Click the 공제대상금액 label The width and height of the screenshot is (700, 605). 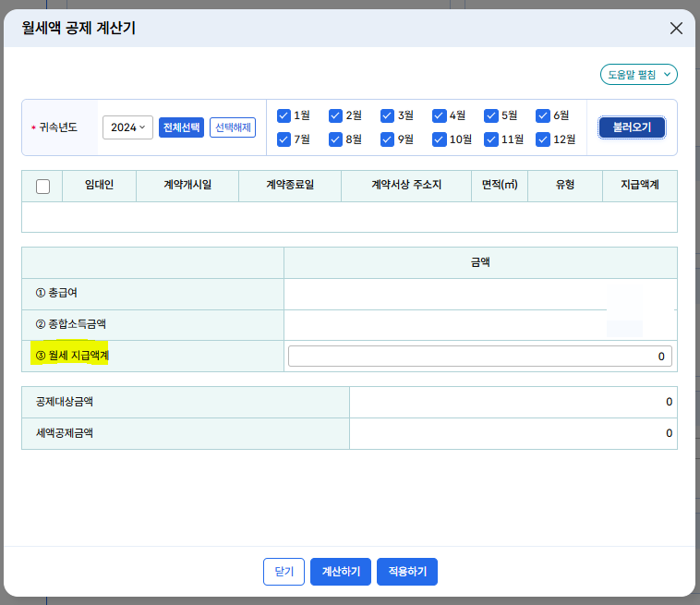coord(65,402)
